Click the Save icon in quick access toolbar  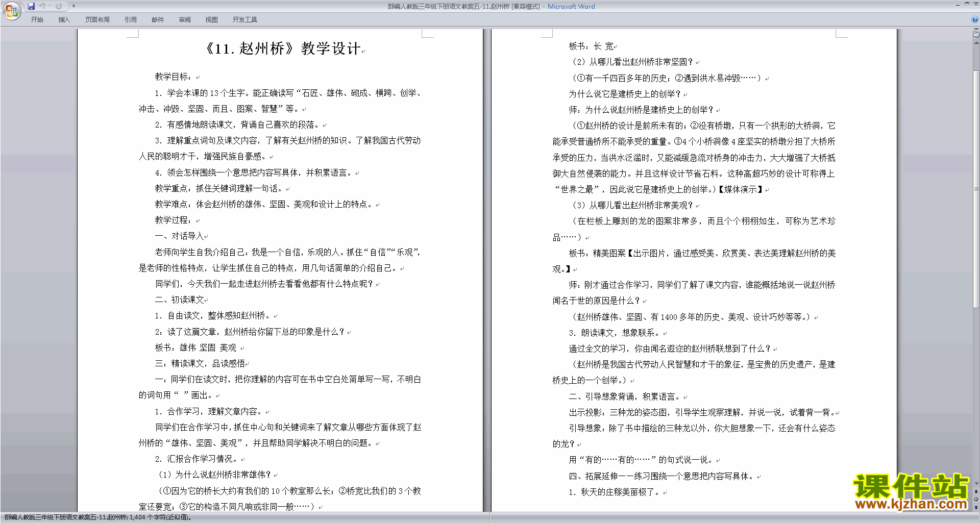[31, 6]
